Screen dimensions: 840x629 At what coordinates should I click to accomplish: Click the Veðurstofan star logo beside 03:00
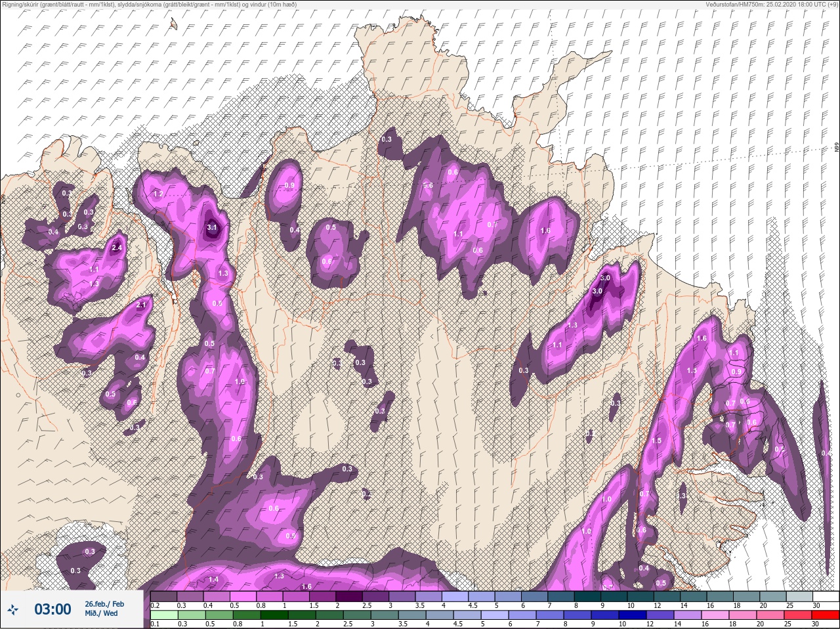pyautogui.click(x=12, y=609)
